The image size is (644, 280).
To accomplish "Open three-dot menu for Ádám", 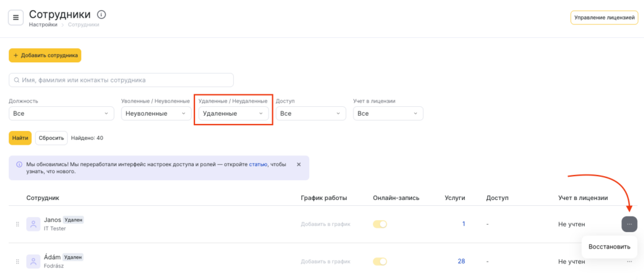I will [x=629, y=261].
